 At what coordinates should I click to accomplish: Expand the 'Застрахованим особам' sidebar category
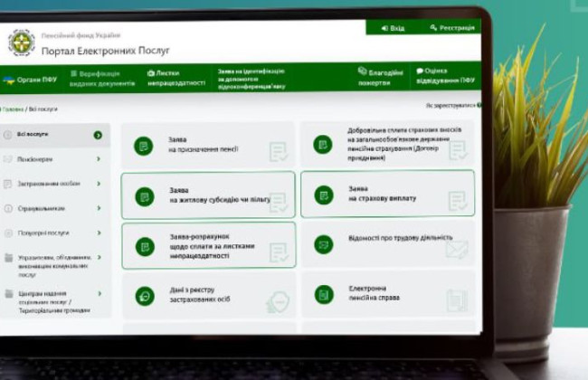[x=98, y=184]
